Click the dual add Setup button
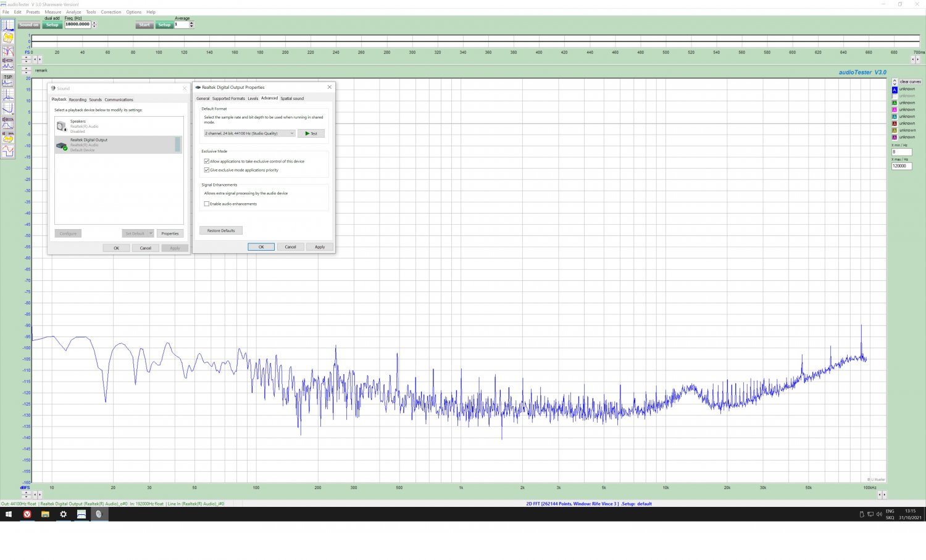This screenshot has height=560, width=926. pyautogui.click(x=52, y=25)
